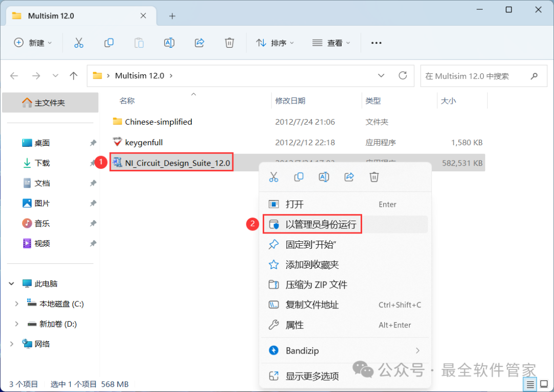Open the 排序 sort dropdown
The height and width of the screenshot is (392, 554).
point(275,43)
